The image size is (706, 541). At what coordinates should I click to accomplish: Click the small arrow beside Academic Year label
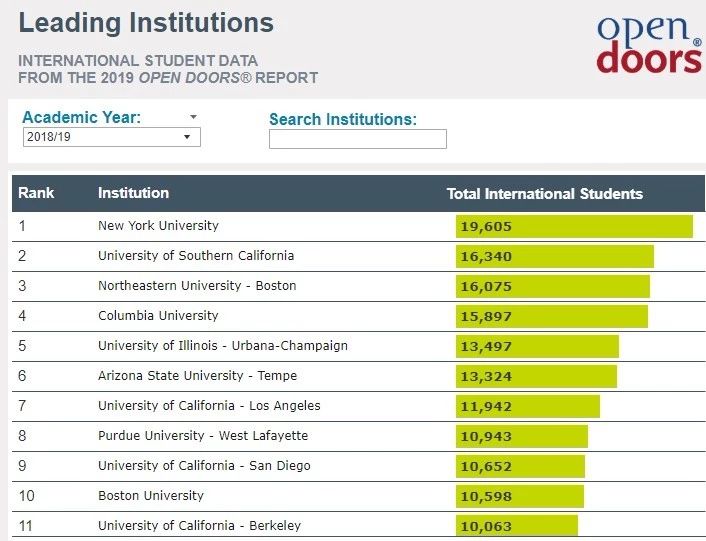coord(194,117)
